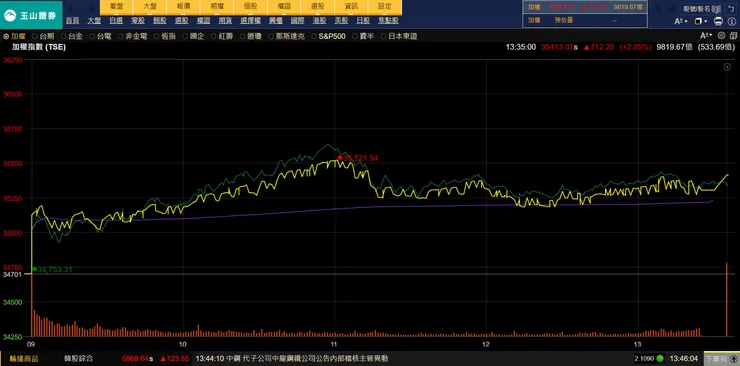The width and height of the screenshot is (740, 366).
Task: Open chart settings gear icon
Action: coord(721,35)
